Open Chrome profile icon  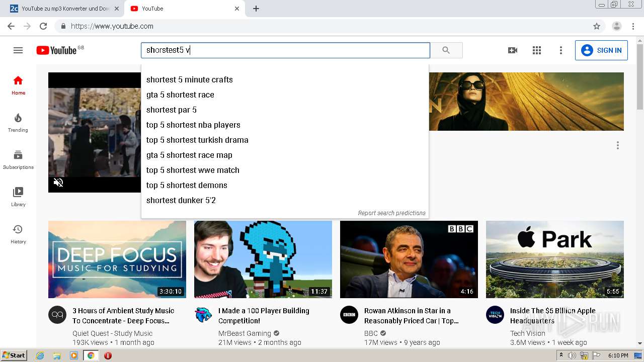[x=617, y=26]
